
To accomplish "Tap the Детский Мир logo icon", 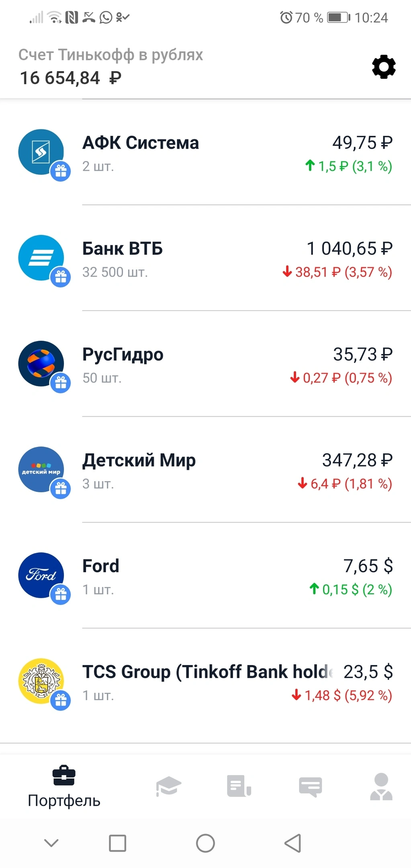I will [x=41, y=469].
